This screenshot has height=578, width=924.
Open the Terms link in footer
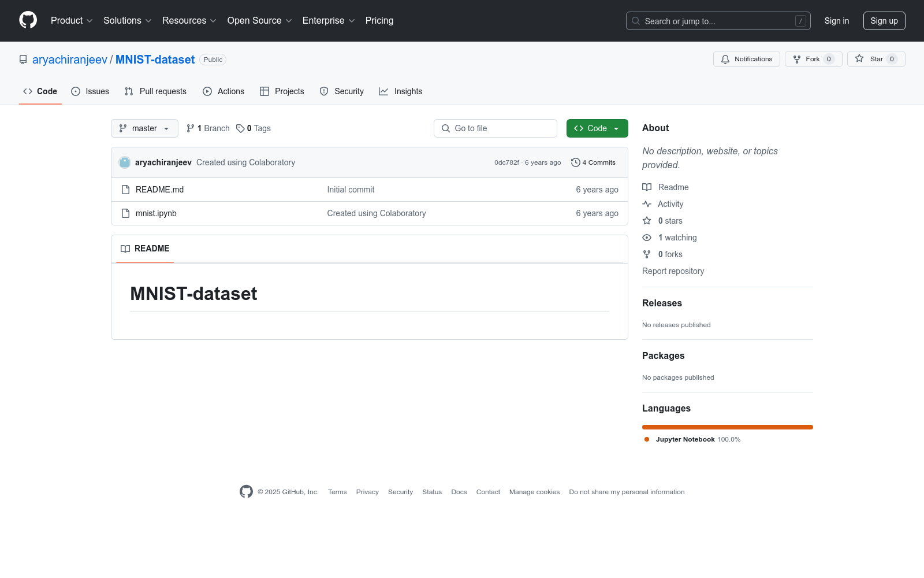click(x=337, y=492)
